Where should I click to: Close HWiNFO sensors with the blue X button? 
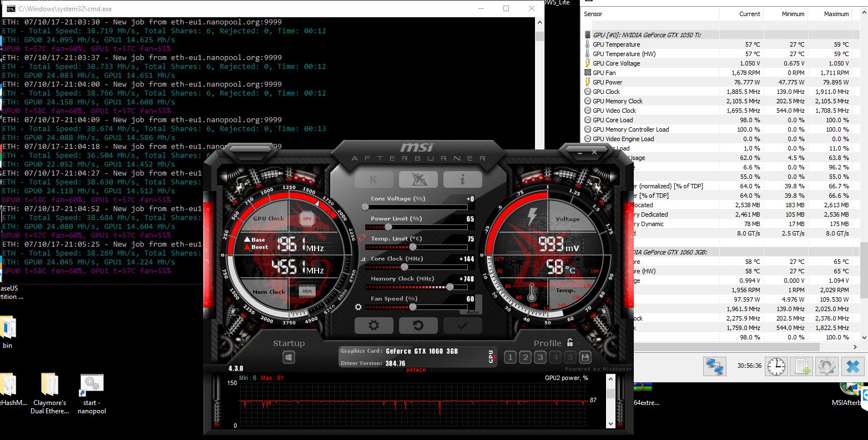tap(852, 367)
